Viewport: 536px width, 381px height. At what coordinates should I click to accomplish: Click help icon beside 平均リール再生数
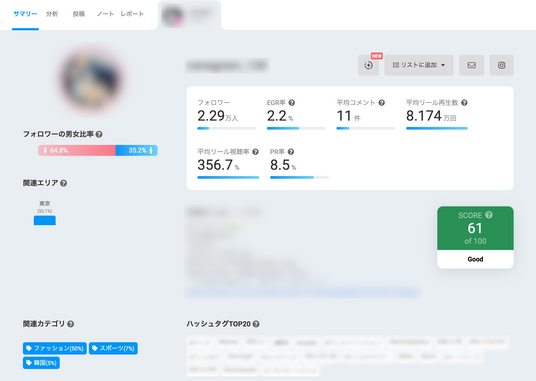point(464,103)
